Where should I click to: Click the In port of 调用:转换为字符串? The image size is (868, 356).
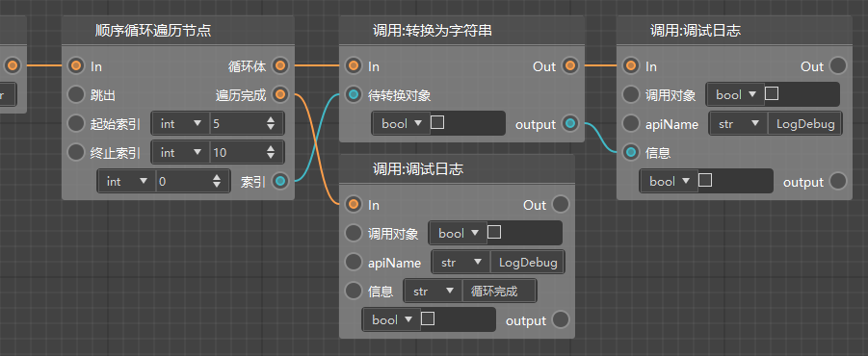[x=354, y=66]
